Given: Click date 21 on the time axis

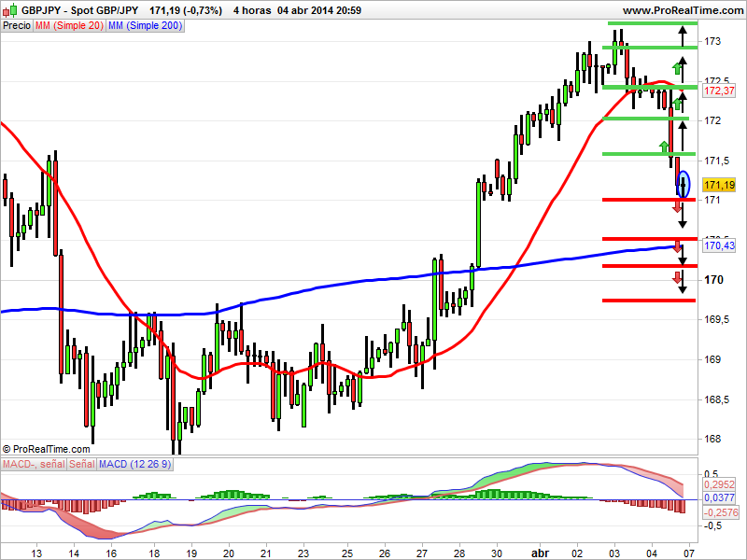Looking at the screenshot, I should coord(266,553).
